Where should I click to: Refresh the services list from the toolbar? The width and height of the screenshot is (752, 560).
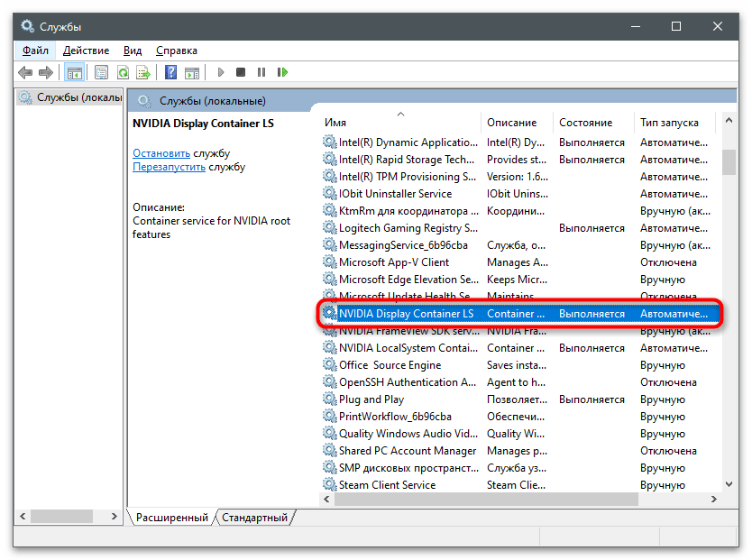[123, 72]
